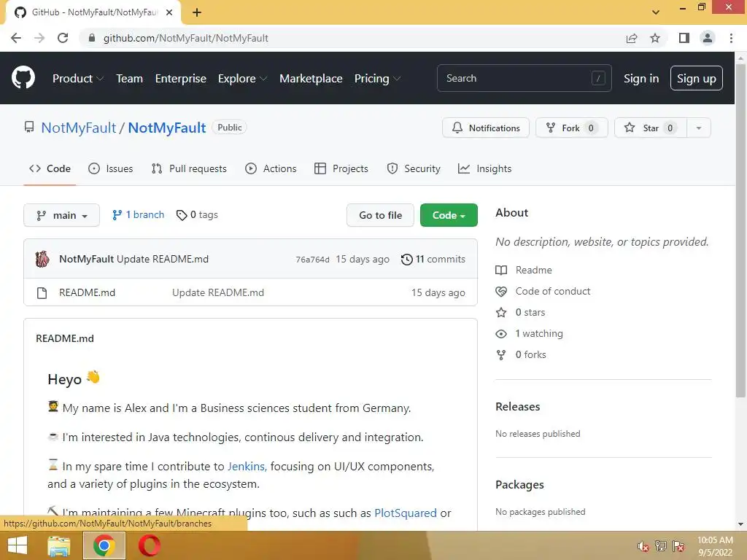Click the Go to file button
The width and height of the screenshot is (747, 560).
[380, 215]
